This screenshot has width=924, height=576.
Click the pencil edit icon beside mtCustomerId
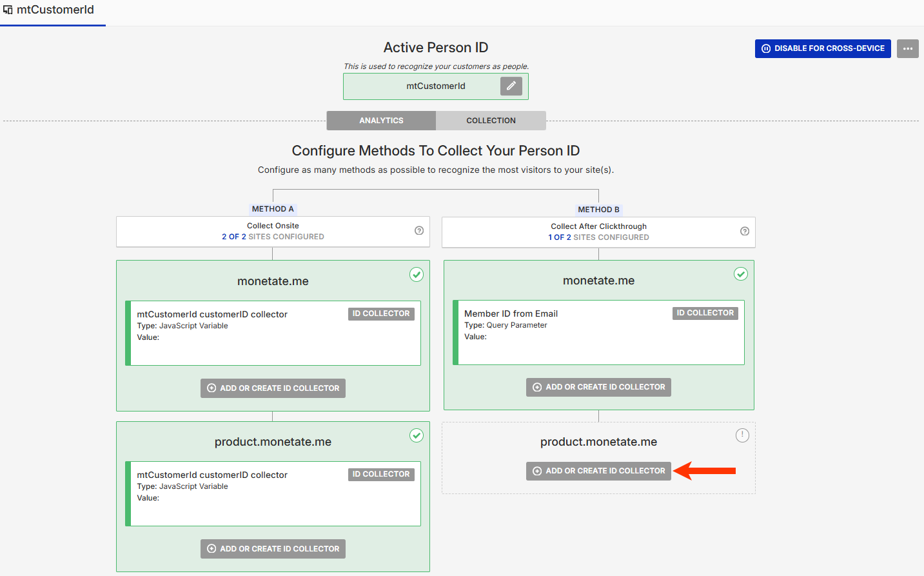pyautogui.click(x=511, y=86)
